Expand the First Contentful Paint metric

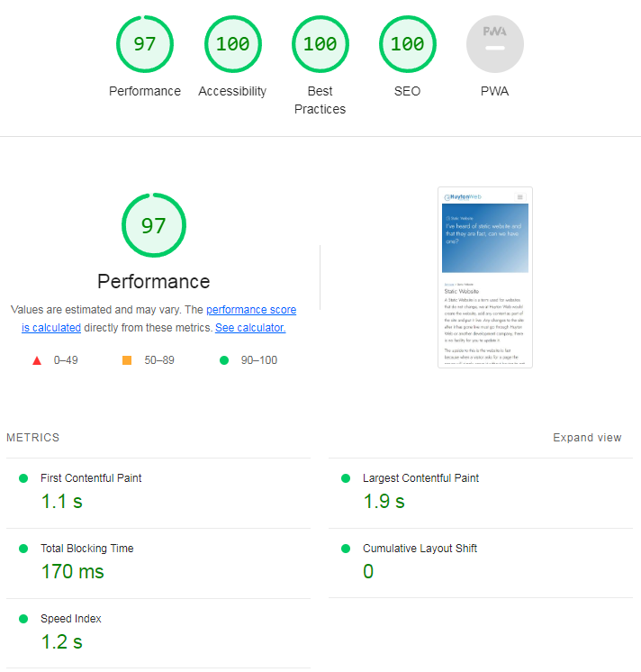pyautogui.click(x=158, y=493)
